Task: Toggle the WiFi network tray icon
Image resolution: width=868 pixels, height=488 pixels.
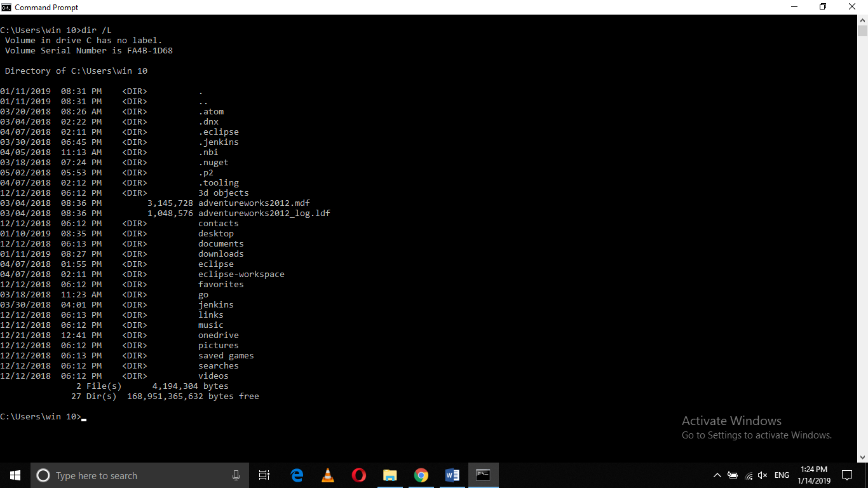Action: [x=747, y=475]
